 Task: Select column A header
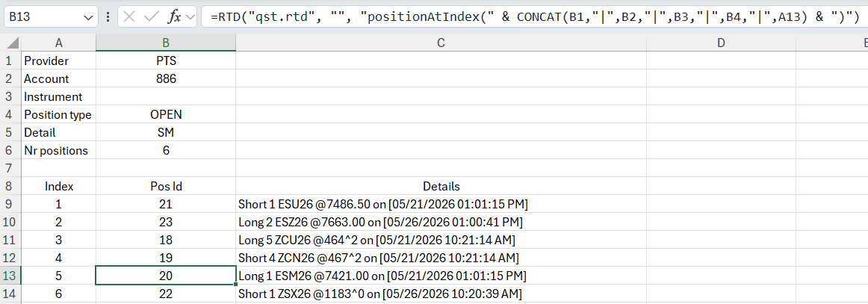59,42
